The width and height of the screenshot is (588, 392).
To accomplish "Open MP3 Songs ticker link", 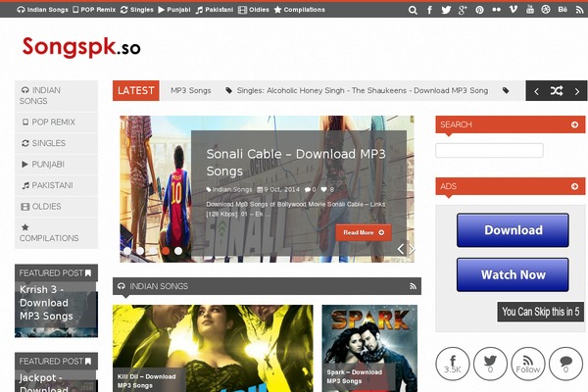I will pos(190,91).
